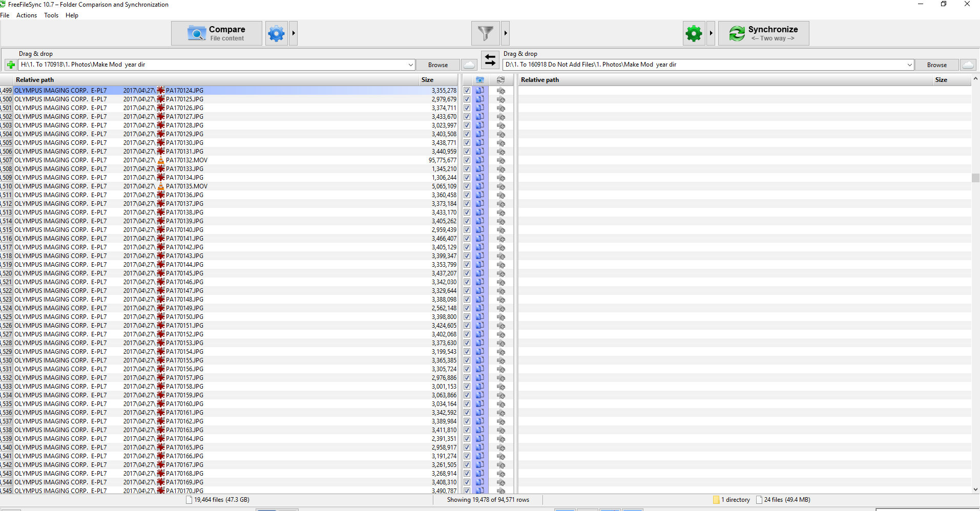This screenshot has width=980, height=511.
Task: Click the '19,464 files (47.3 GB)' status text
Action: 222,500
